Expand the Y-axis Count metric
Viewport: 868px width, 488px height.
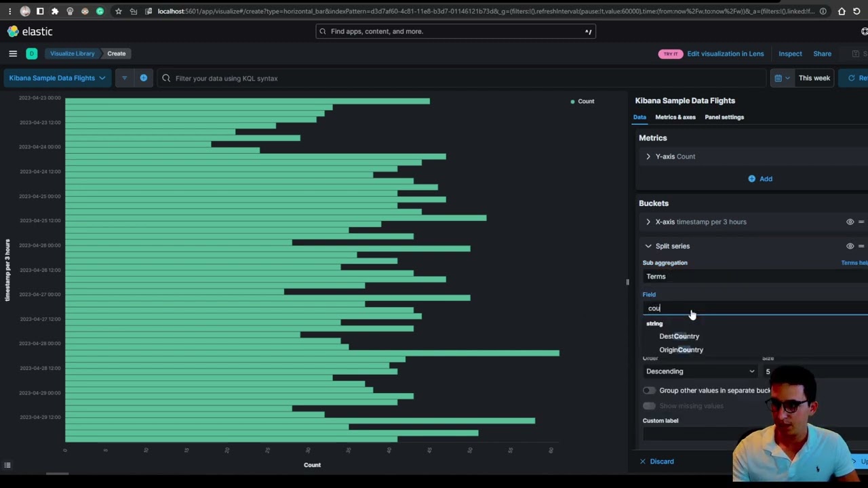[x=648, y=157]
